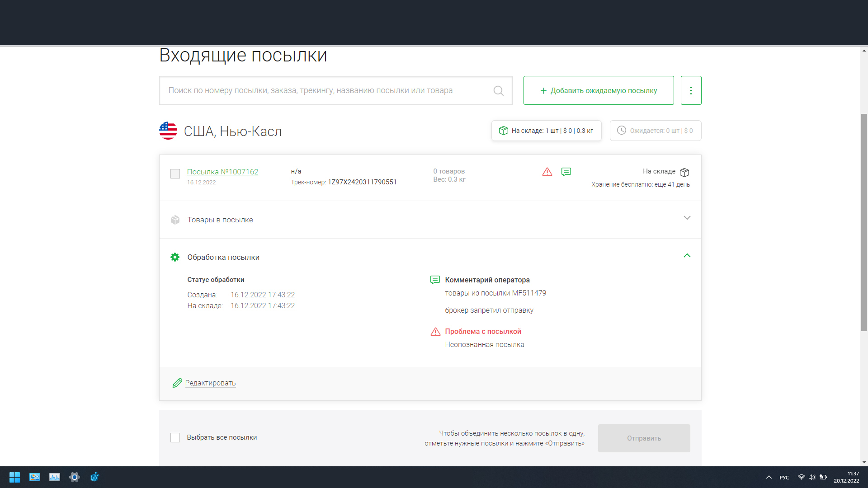This screenshot has width=868, height=488.
Task: Open the Windows Start menu
Action: point(14,477)
